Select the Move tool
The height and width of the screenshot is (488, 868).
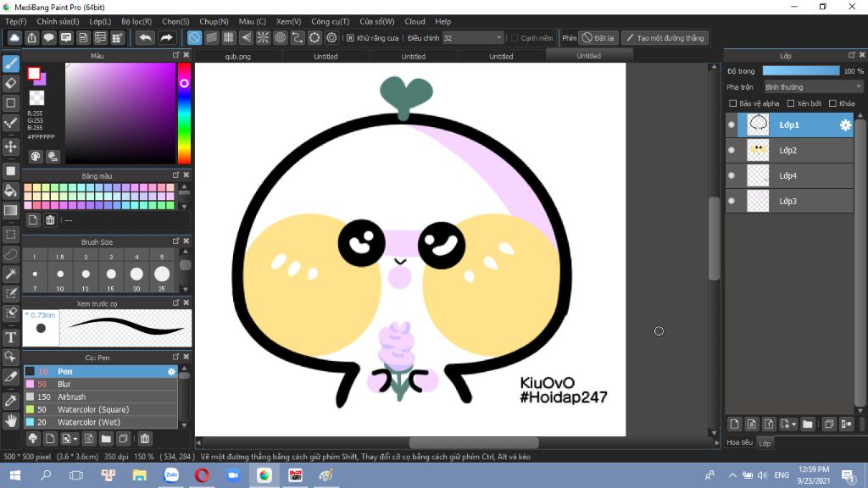pos(10,147)
